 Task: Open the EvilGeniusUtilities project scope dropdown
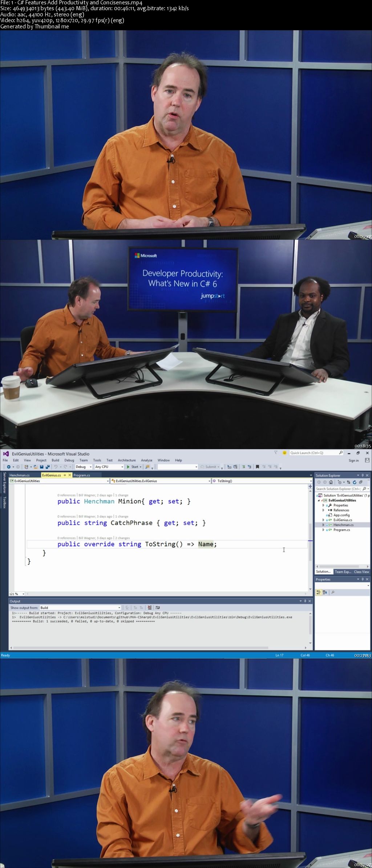59,481
